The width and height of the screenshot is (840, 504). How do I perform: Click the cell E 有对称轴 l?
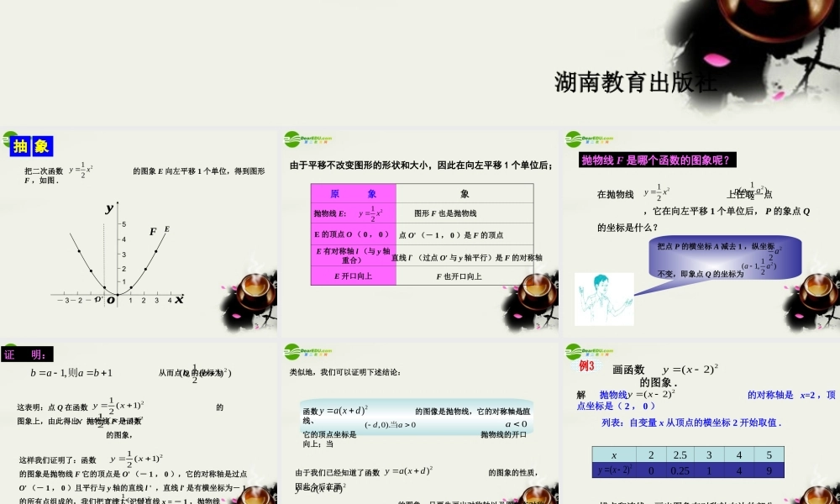[x=353, y=255]
